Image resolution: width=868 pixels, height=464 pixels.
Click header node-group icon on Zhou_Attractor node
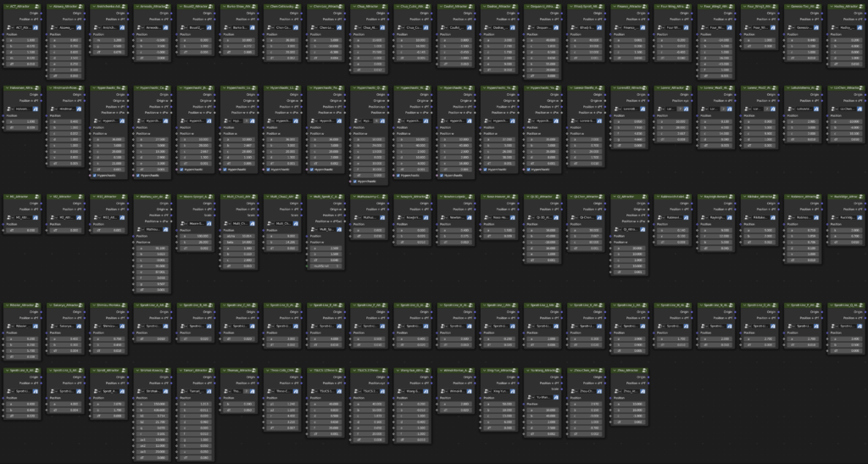coord(644,371)
